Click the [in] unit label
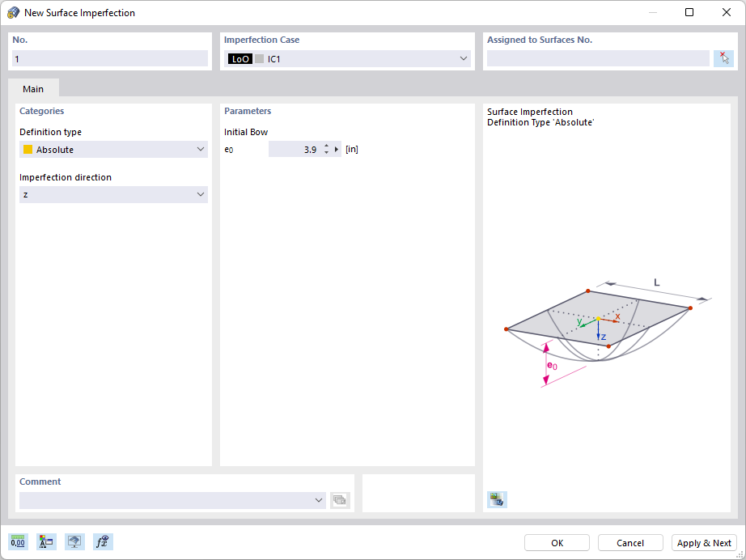Viewport: 746px width, 560px height. 352,150
